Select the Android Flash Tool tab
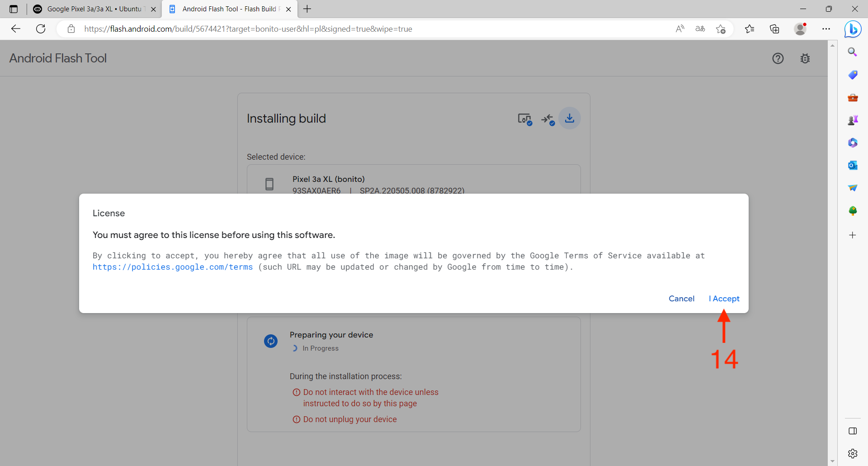Screen dimensions: 868x466 click(x=229, y=9)
